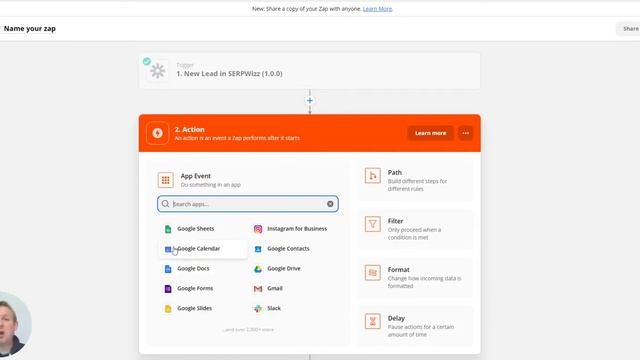Select the Google Sheets label
Viewport: 640px width, 360px height.
point(196,229)
